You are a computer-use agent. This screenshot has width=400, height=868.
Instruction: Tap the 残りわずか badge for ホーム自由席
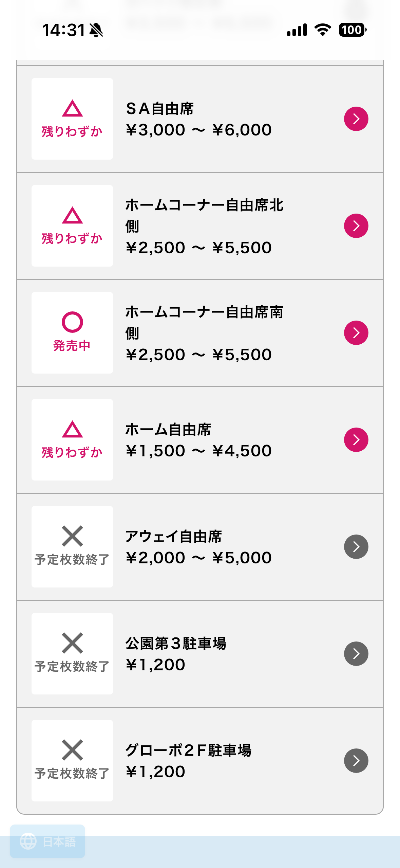72,440
